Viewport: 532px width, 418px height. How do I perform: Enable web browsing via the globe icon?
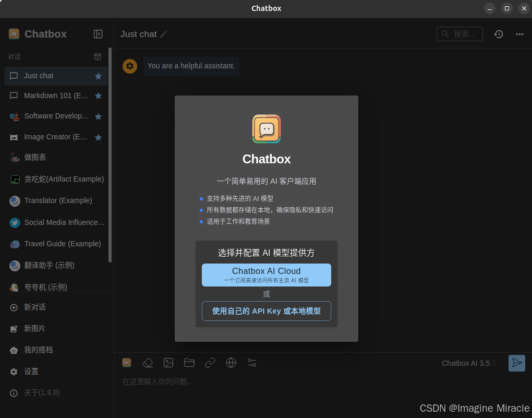point(231,363)
